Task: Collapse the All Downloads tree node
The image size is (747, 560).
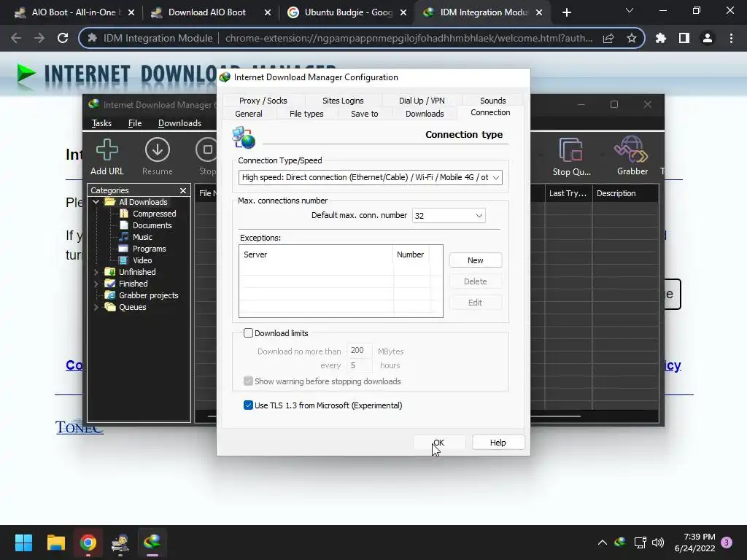Action: 96,202
